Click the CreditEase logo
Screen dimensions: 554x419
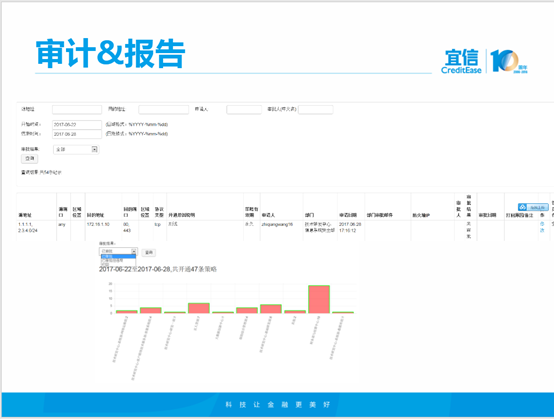461,61
